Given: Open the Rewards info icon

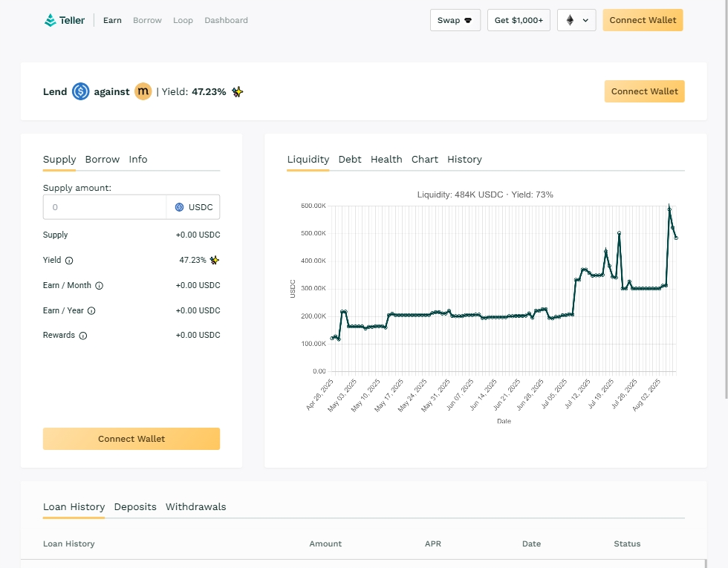Looking at the screenshot, I should pyautogui.click(x=82, y=336).
